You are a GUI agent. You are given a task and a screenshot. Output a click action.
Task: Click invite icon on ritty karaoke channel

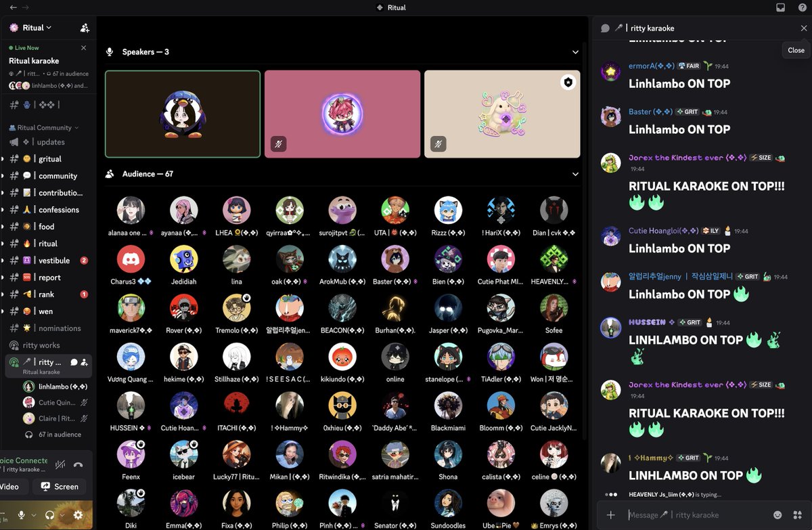(x=85, y=362)
